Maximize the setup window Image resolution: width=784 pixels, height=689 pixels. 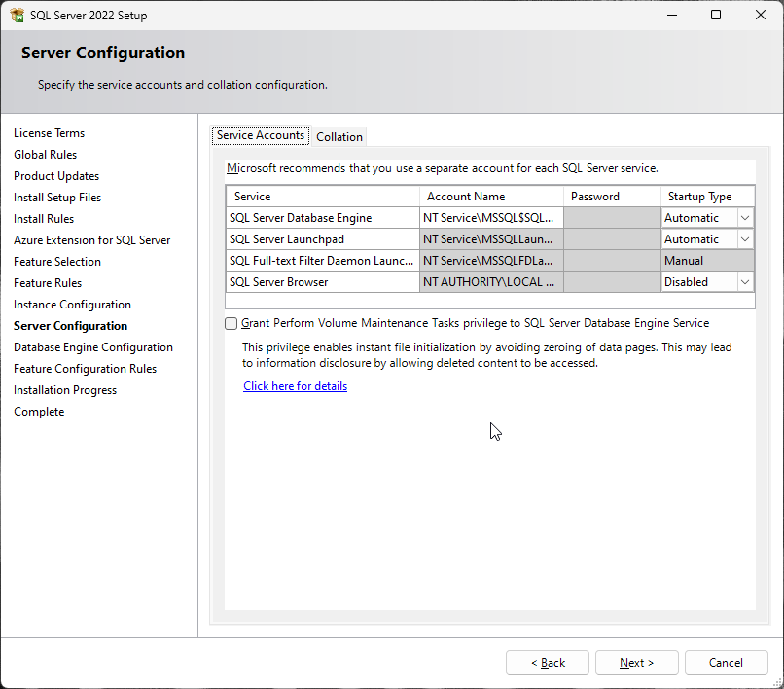pyautogui.click(x=716, y=16)
